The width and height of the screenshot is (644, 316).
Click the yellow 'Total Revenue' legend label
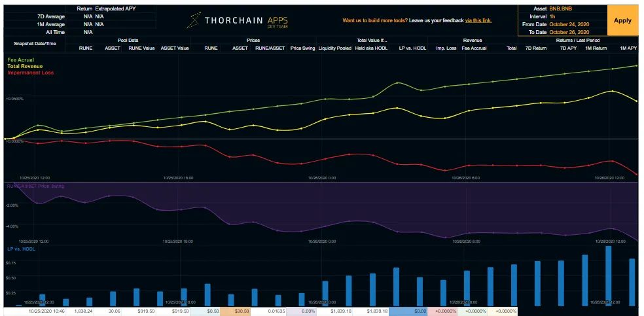pos(25,66)
